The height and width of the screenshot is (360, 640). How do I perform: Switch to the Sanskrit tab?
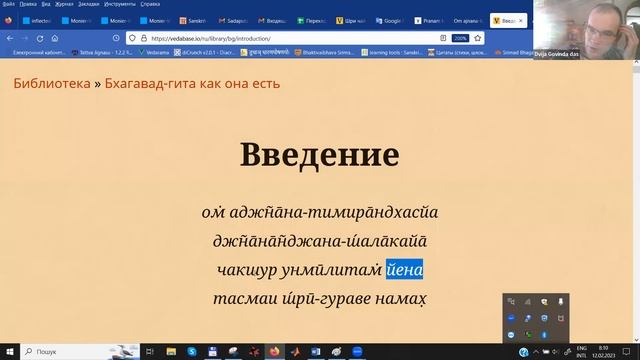pyautogui.click(x=194, y=20)
